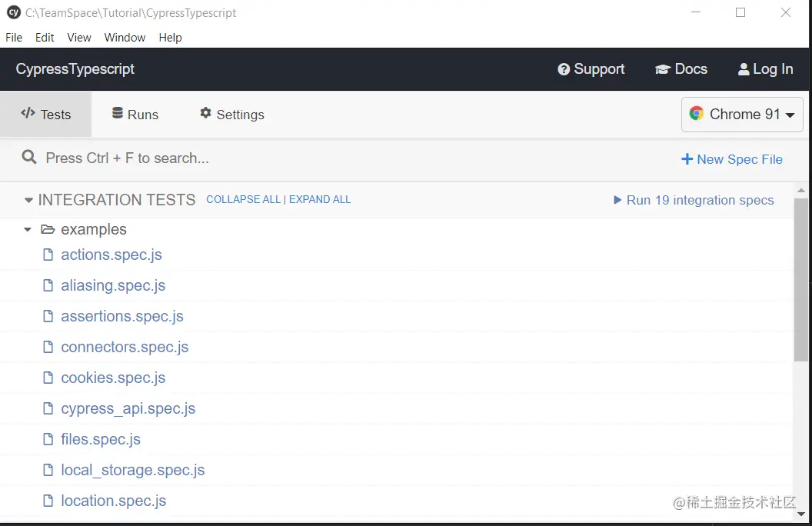Open the Edit menu
Image resolution: width=812 pixels, height=526 pixels.
[45, 38]
